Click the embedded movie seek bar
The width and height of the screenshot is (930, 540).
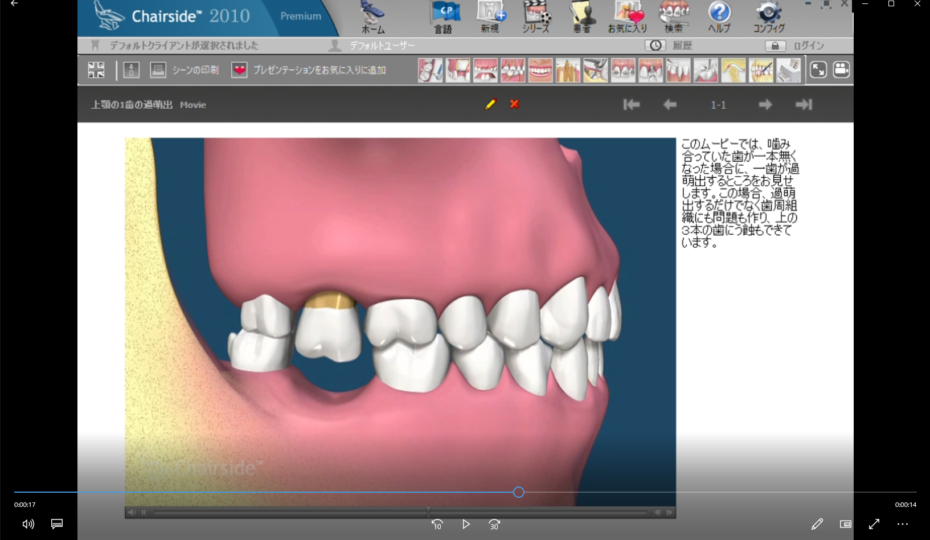point(400,512)
